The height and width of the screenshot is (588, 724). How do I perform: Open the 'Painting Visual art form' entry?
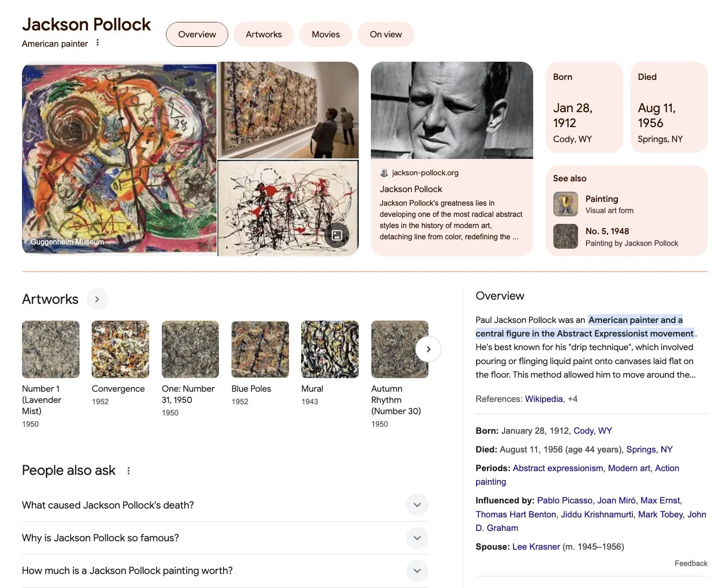[626, 204]
